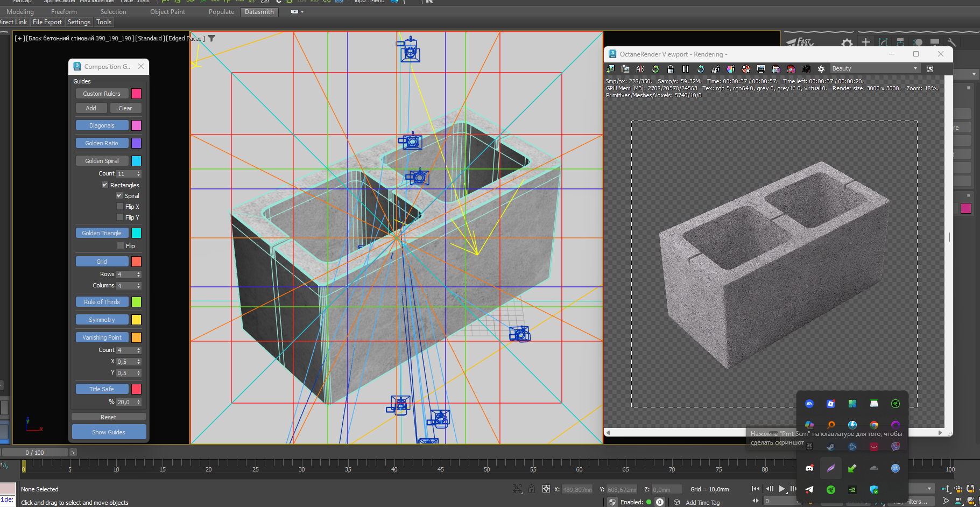The height and width of the screenshot is (507, 980).
Task: Click the lock icon in Octane toolbar
Action: (x=671, y=69)
